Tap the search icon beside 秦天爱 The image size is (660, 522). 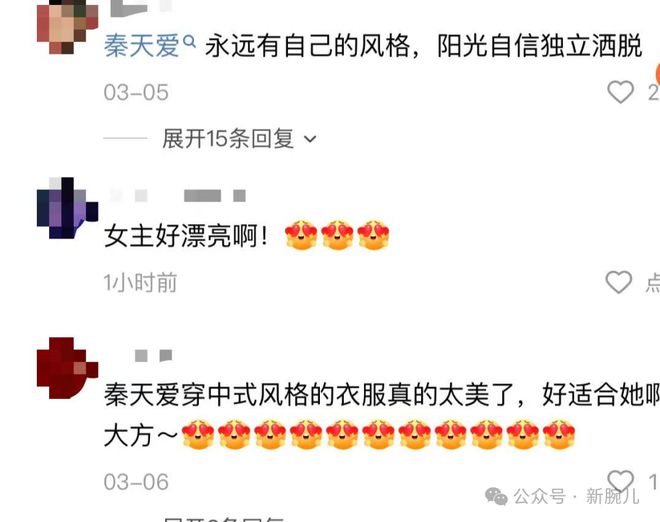[x=190, y=42]
